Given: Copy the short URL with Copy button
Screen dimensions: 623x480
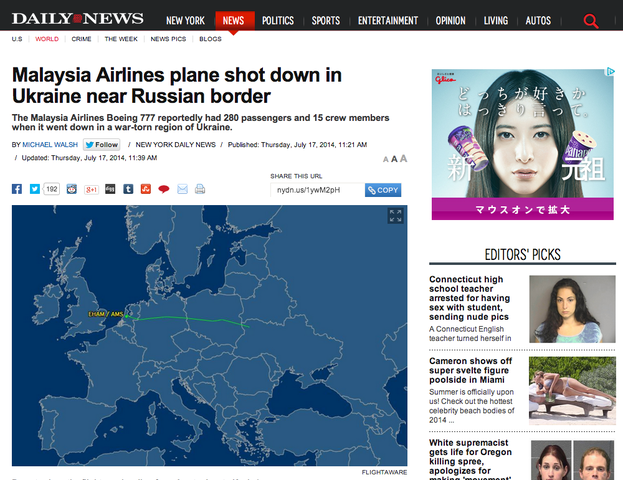Looking at the screenshot, I should (x=383, y=190).
